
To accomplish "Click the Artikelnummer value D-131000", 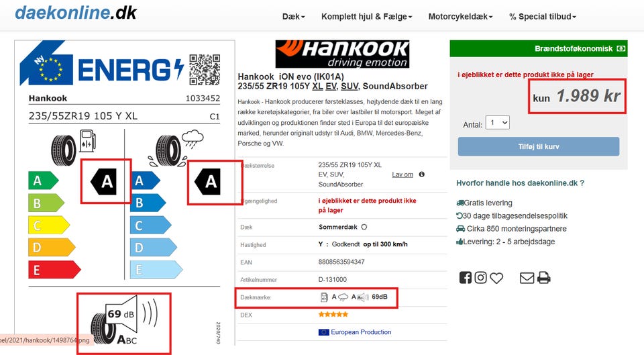I will [x=332, y=279].
